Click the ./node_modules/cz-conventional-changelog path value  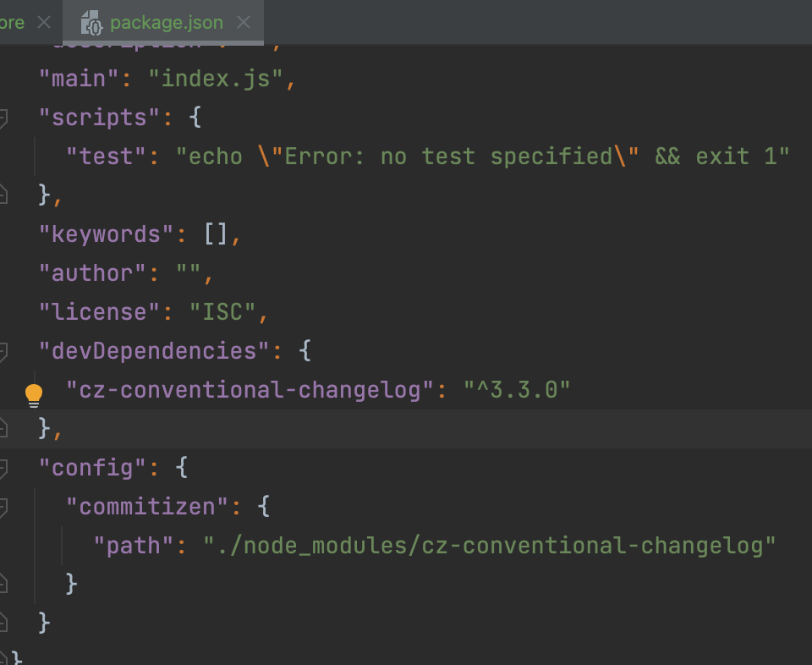(490, 546)
